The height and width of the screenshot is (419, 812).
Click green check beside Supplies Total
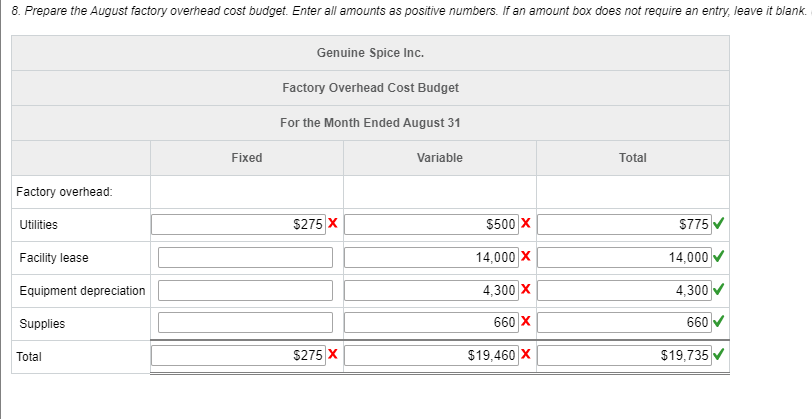click(718, 322)
